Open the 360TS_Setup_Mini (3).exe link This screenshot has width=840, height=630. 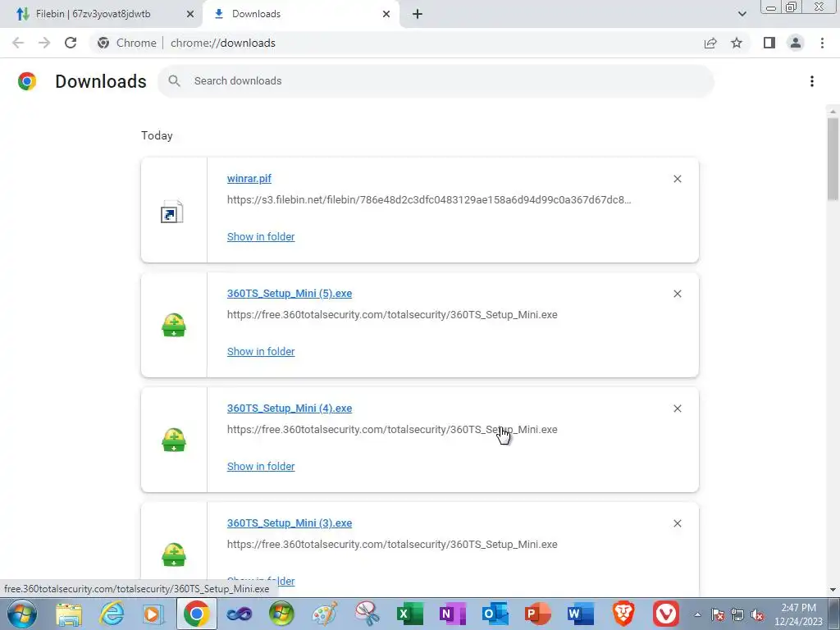290,523
